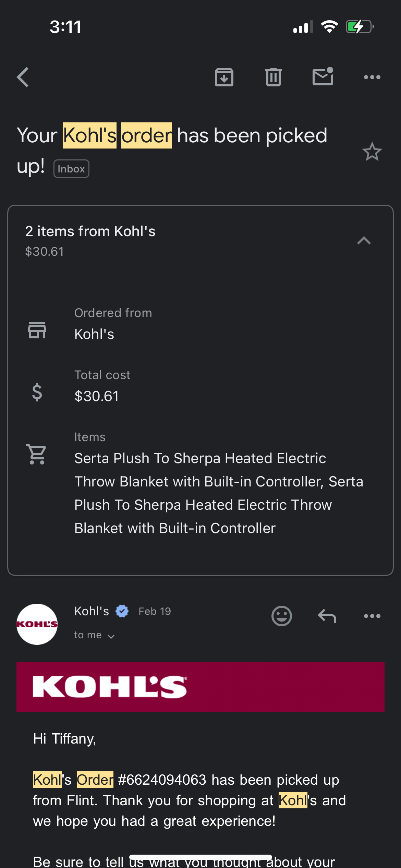Delete email with trash icon
Screen dimensions: 401x868
tap(274, 77)
